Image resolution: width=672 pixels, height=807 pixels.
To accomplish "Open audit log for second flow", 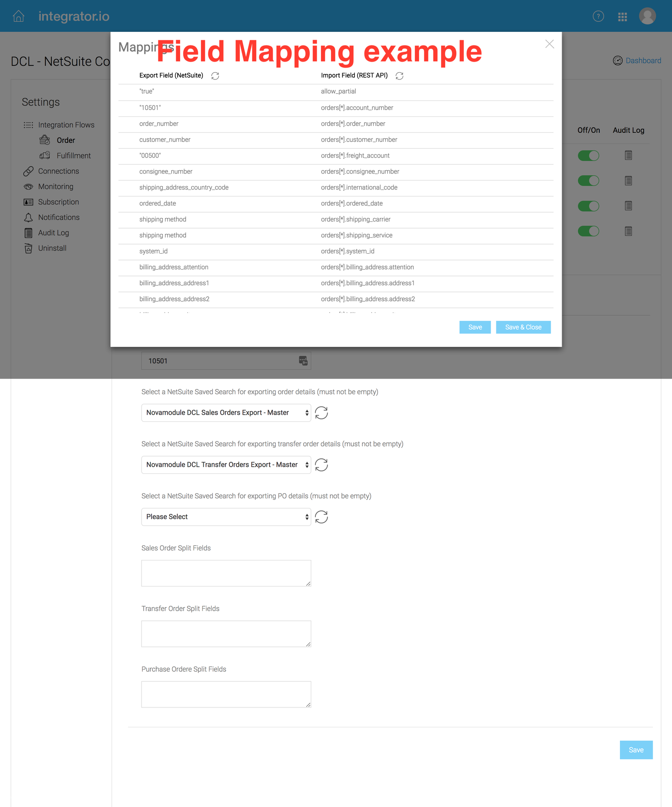I will [x=628, y=181].
